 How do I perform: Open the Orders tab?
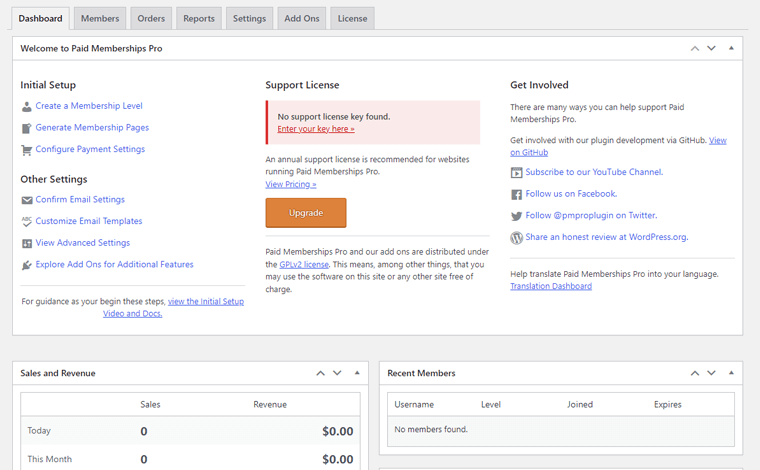click(151, 18)
